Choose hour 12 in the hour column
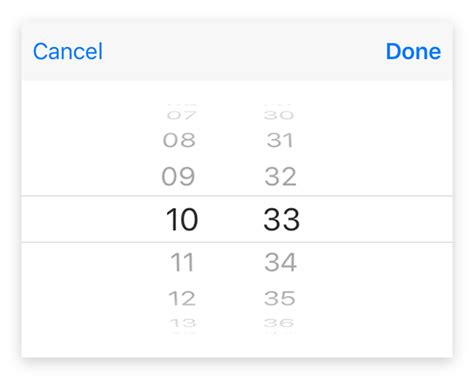This screenshot has width=474, height=379. (x=182, y=298)
